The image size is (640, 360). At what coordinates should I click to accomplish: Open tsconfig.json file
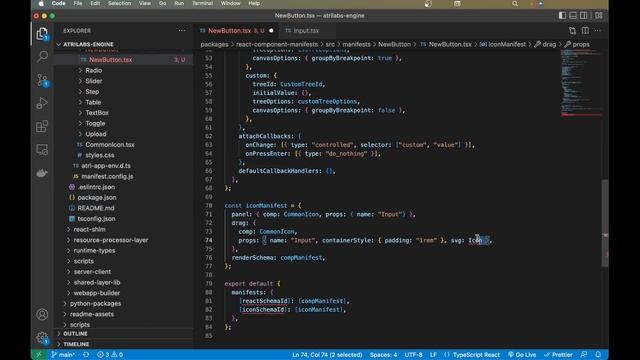96,218
